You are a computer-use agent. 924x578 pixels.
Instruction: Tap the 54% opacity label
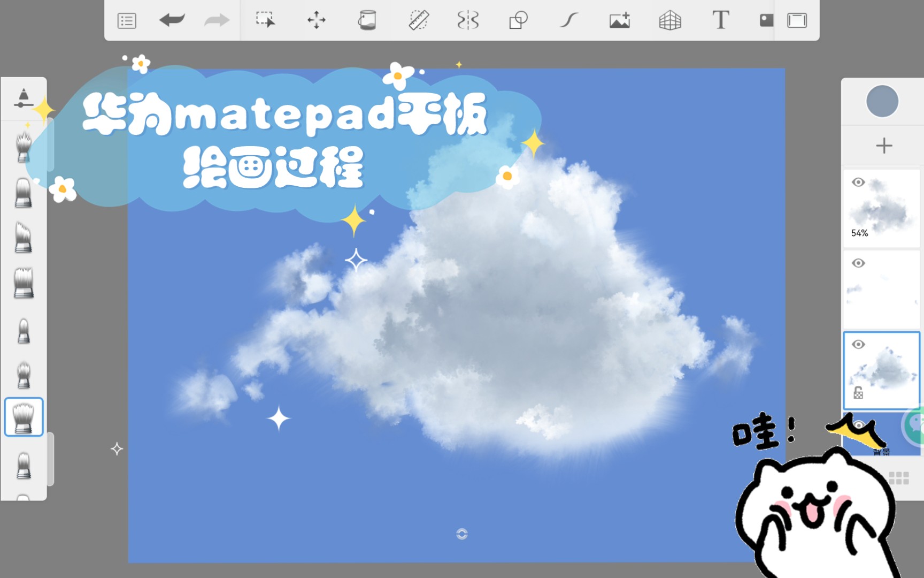click(859, 233)
